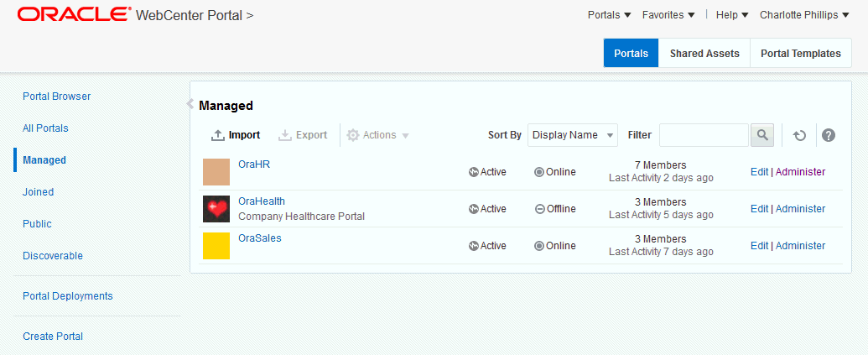Click Administer for OraSales portal

[x=800, y=246]
